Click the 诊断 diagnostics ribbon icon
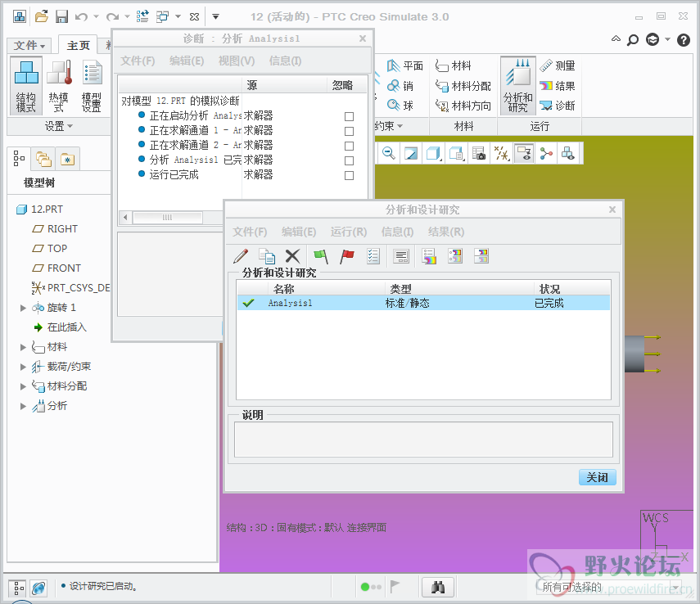This screenshot has width=700, height=604. coord(558,106)
